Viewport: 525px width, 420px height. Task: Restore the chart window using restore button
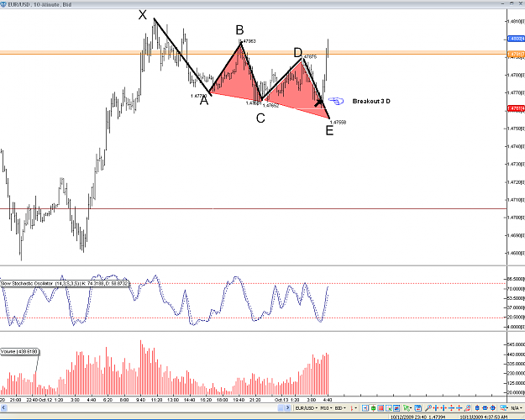click(512, 3)
